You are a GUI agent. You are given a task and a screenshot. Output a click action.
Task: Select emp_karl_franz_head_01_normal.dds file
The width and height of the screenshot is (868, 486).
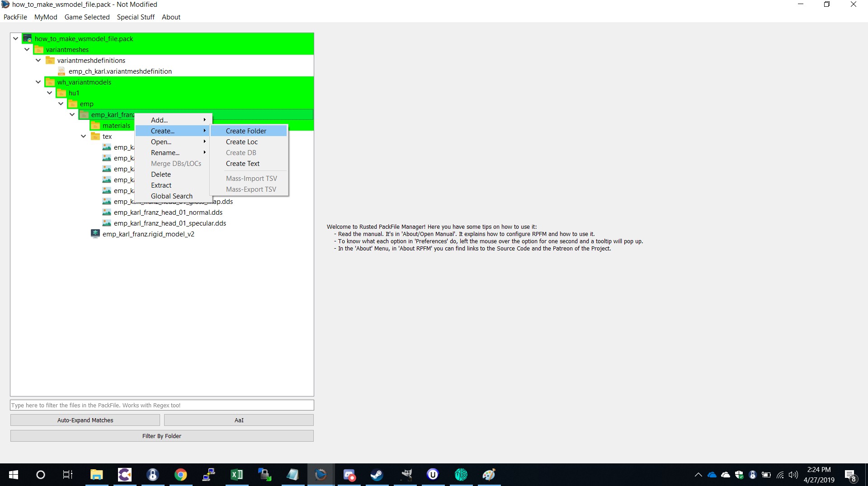168,212
